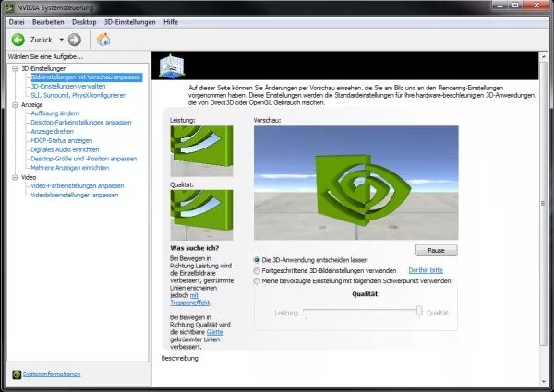Image resolution: width=554 pixels, height=392 pixels.
Task: Close the NVIDIA Systemsteuerung window
Action: click(x=536, y=6)
